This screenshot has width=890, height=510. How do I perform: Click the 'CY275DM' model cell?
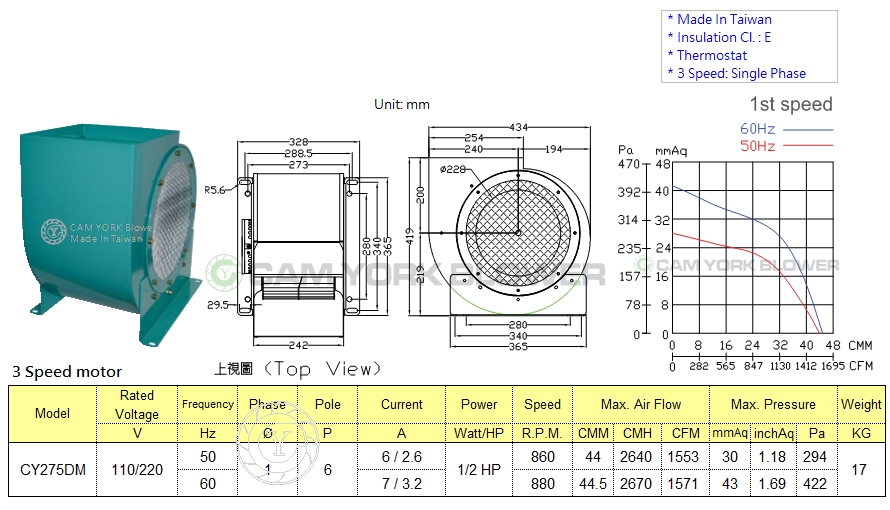click(x=53, y=470)
